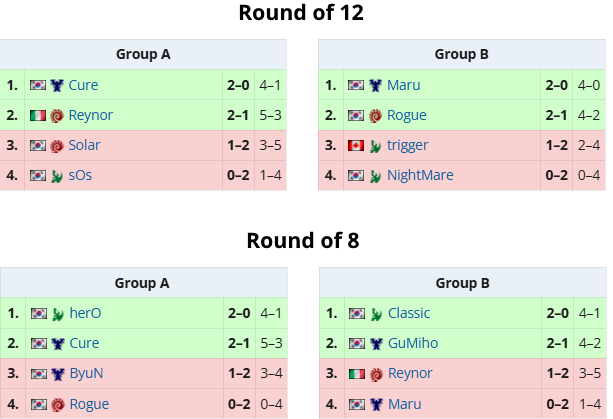Click the Terran race icon beside Cure in Round of 12
The width and height of the screenshot is (613, 419).
tap(57, 85)
